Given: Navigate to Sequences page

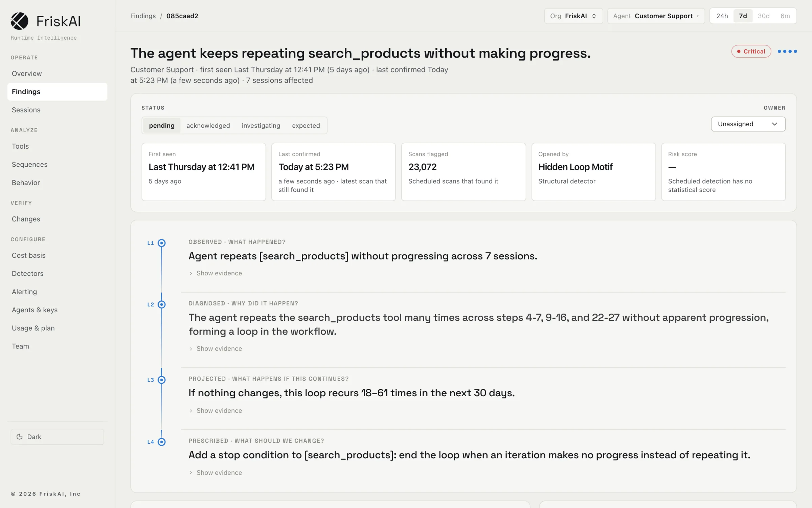Looking at the screenshot, I should [57, 164].
